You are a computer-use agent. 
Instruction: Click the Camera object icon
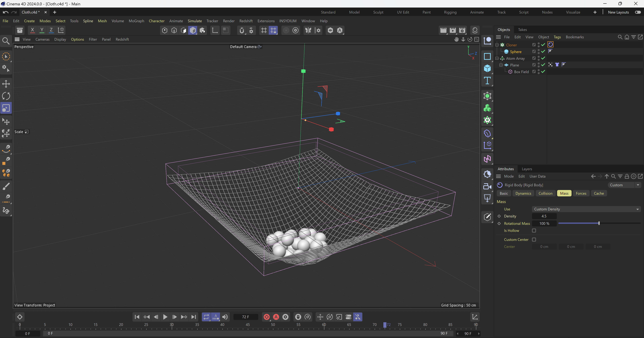pyautogui.click(x=487, y=186)
